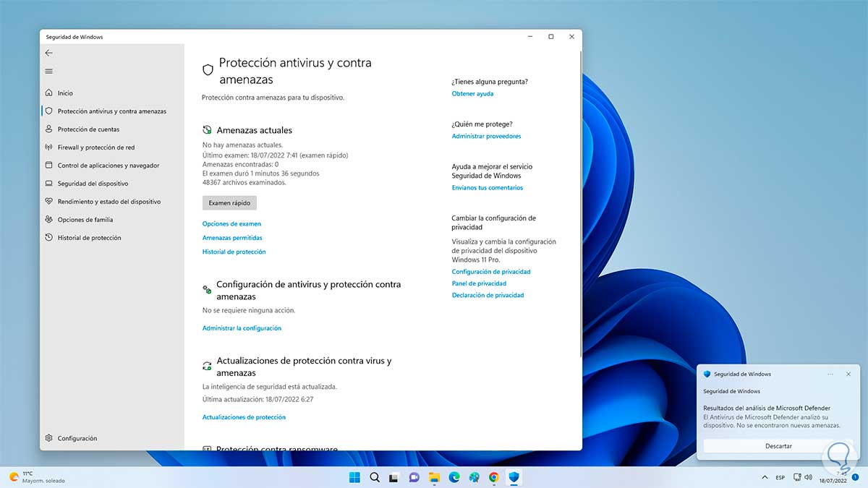Open Historial de protección link under threats
This screenshot has width=868, height=488.
click(x=234, y=252)
